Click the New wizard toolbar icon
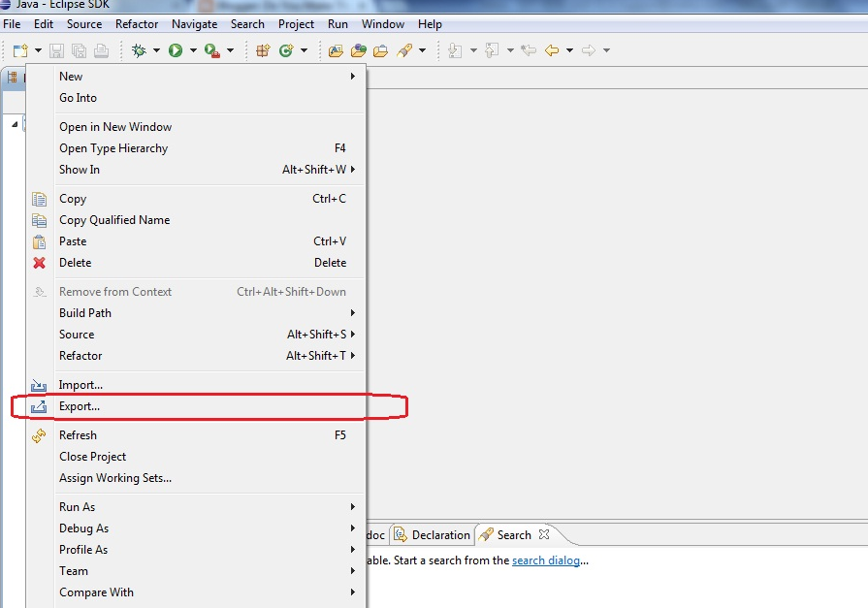The image size is (868, 608). pyautogui.click(x=20, y=50)
